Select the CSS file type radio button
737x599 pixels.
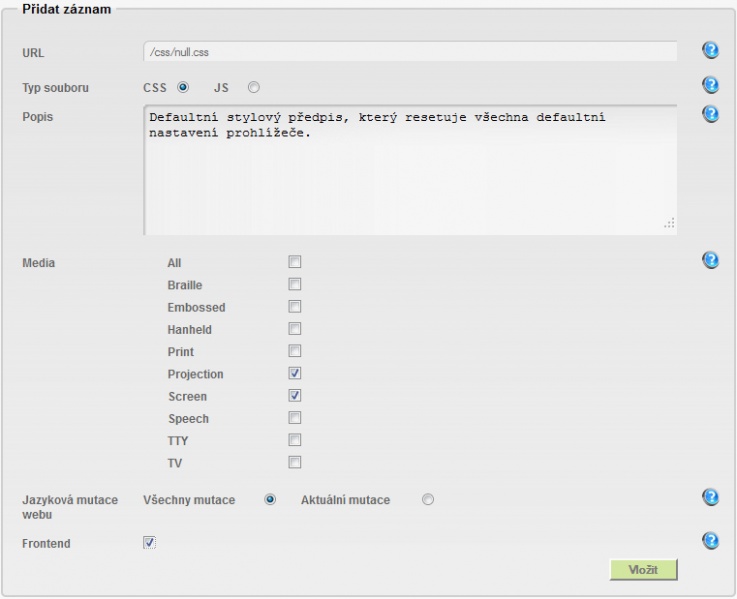pos(183,87)
